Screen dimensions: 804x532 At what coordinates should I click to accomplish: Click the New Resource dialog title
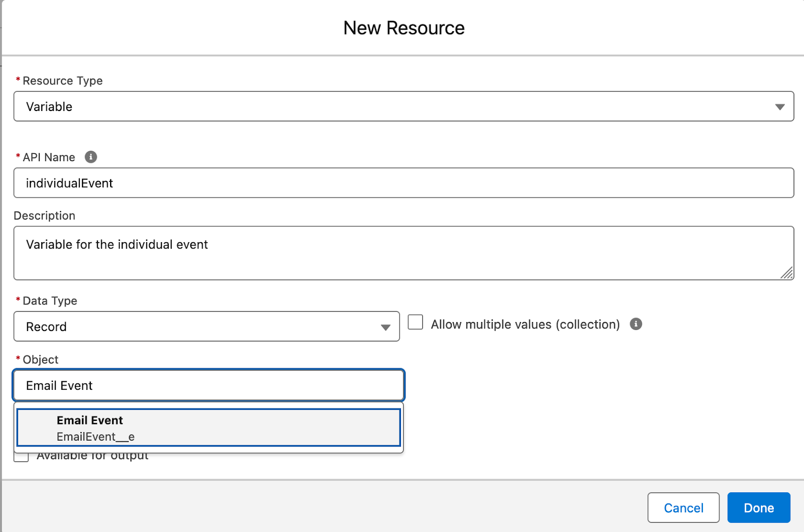click(x=404, y=28)
